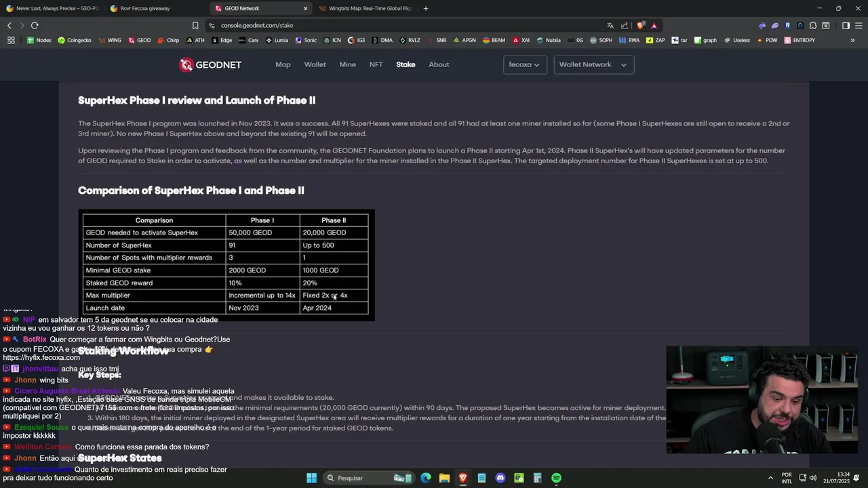Viewport: 868px width, 488px height.
Task: Open the fecoxa account dropdown
Action: tap(525, 64)
